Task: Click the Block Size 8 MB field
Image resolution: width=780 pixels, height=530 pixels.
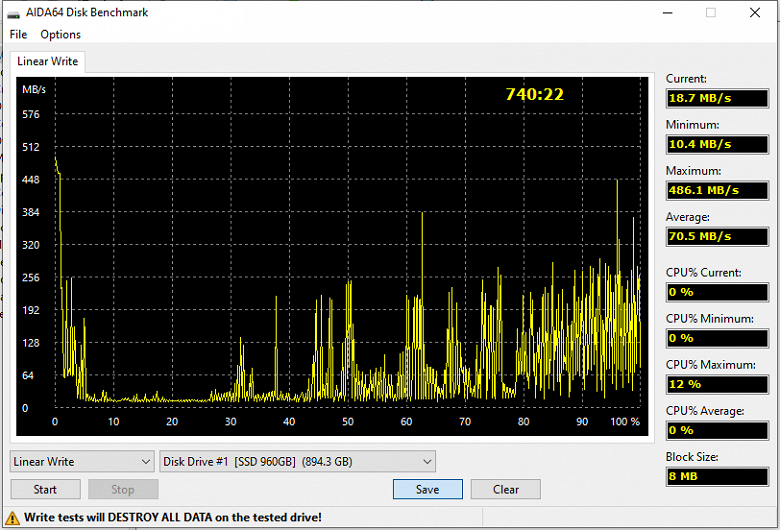Action: point(717,476)
